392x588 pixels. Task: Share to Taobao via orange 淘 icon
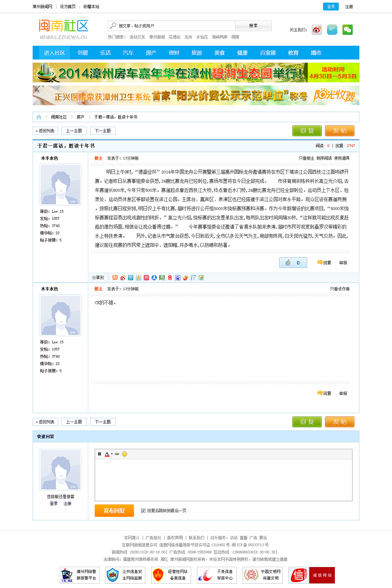(x=115, y=278)
